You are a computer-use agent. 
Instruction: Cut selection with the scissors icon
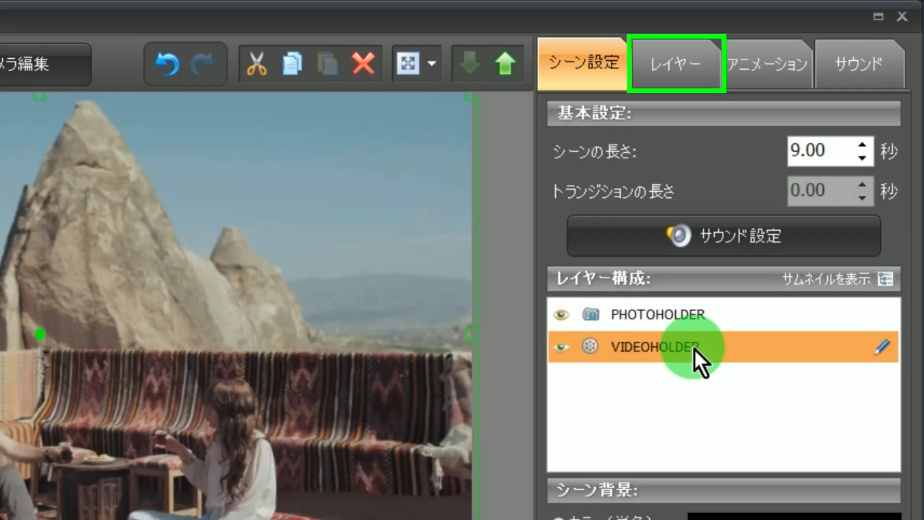257,64
